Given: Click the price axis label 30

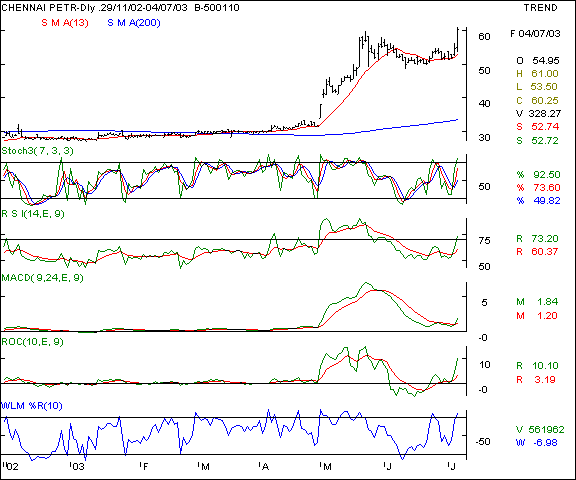Looking at the screenshot, I should click(485, 138).
